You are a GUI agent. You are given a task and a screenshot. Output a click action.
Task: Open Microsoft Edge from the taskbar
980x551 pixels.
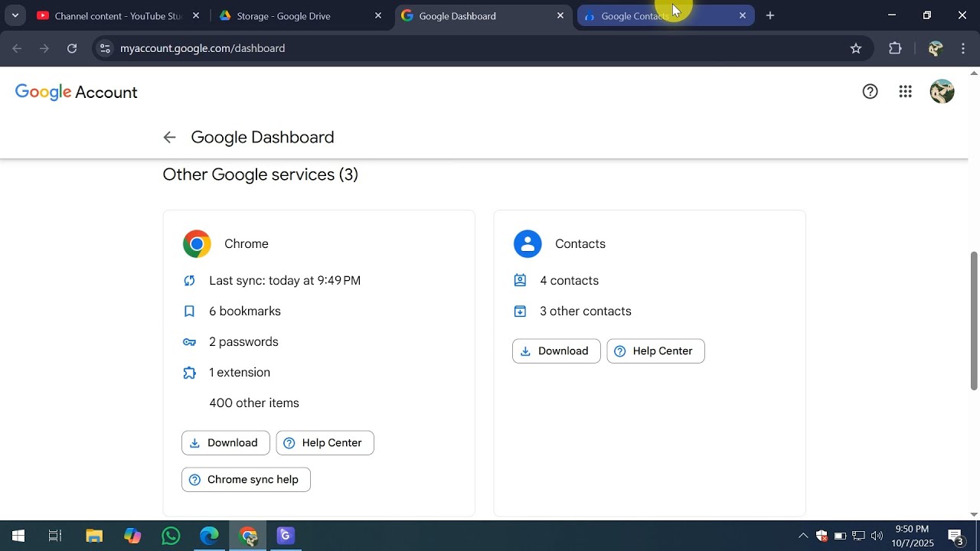[209, 536]
